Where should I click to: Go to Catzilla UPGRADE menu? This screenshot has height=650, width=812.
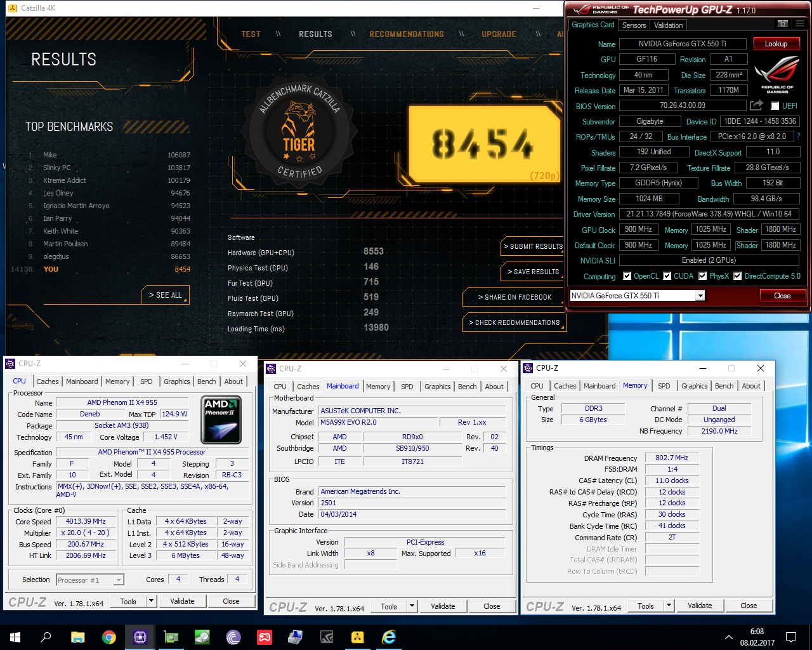[499, 34]
